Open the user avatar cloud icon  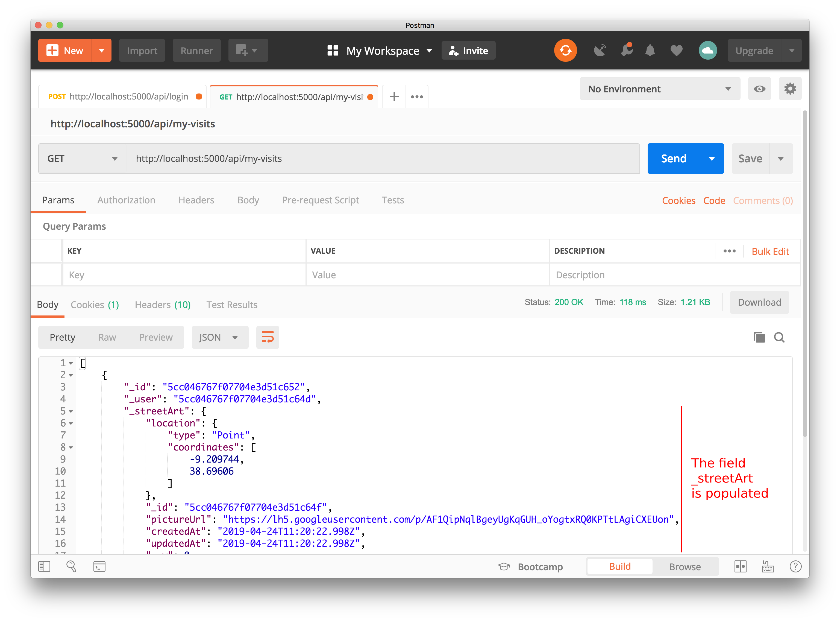coord(707,50)
